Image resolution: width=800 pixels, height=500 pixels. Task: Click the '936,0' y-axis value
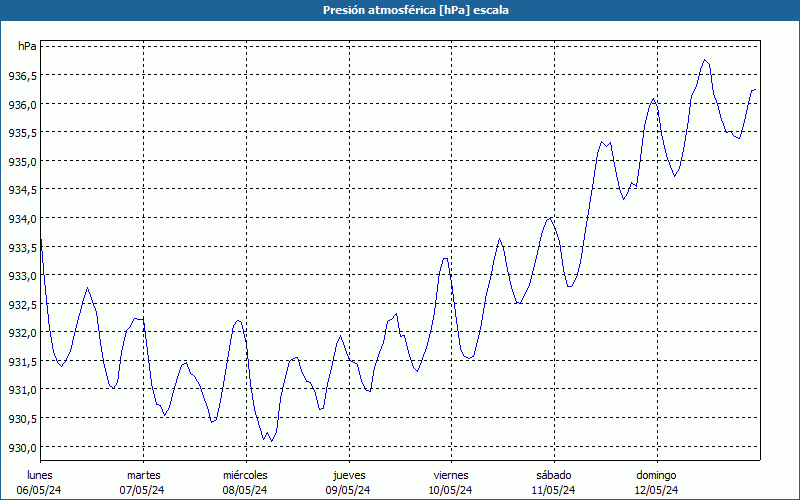click(22, 104)
